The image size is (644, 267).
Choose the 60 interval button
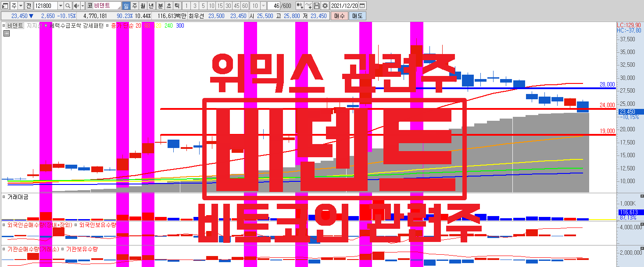click(x=245, y=6)
